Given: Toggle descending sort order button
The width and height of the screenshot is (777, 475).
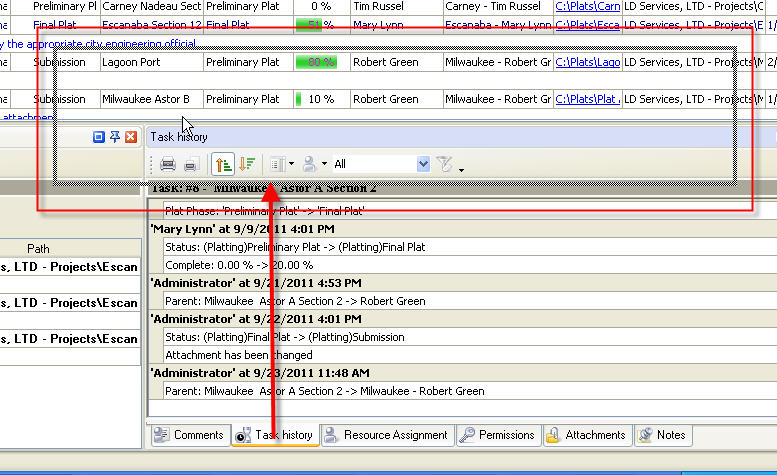Looking at the screenshot, I should (x=247, y=164).
